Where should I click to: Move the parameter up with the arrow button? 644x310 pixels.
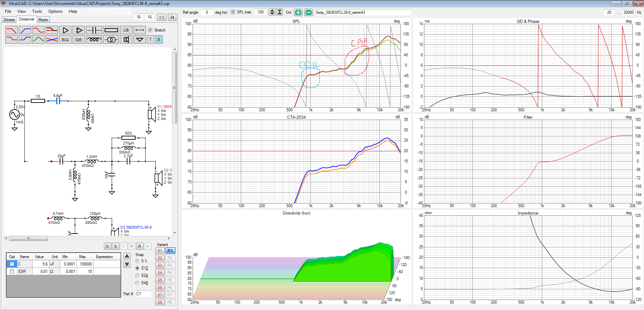pyautogui.click(x=127, y=256)
